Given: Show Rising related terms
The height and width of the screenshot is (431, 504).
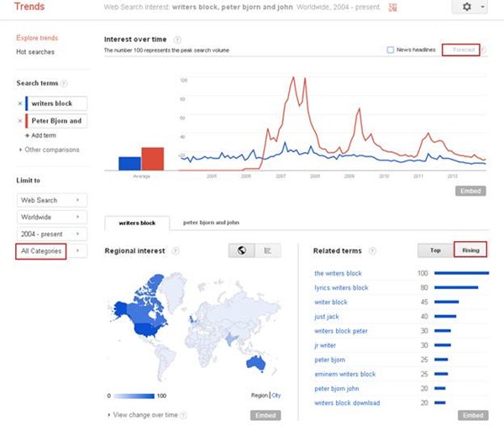Looking at the screenshot, I should (469, 250).
